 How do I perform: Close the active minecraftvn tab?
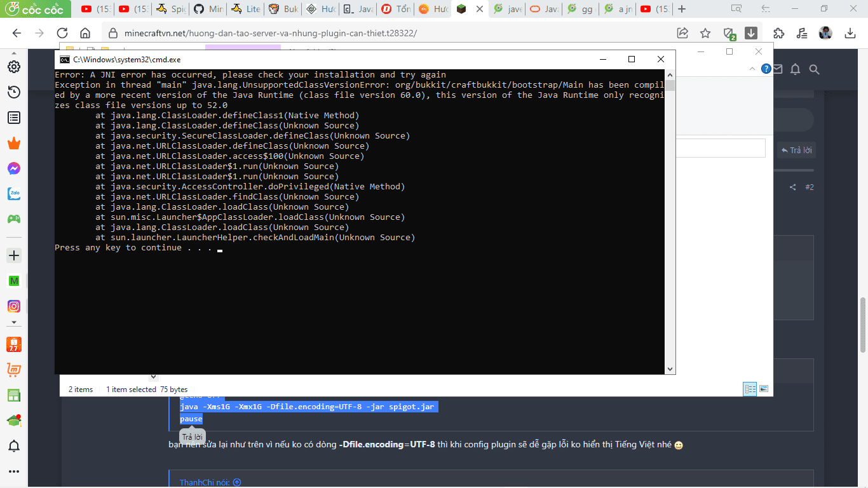tap(479, 9)
